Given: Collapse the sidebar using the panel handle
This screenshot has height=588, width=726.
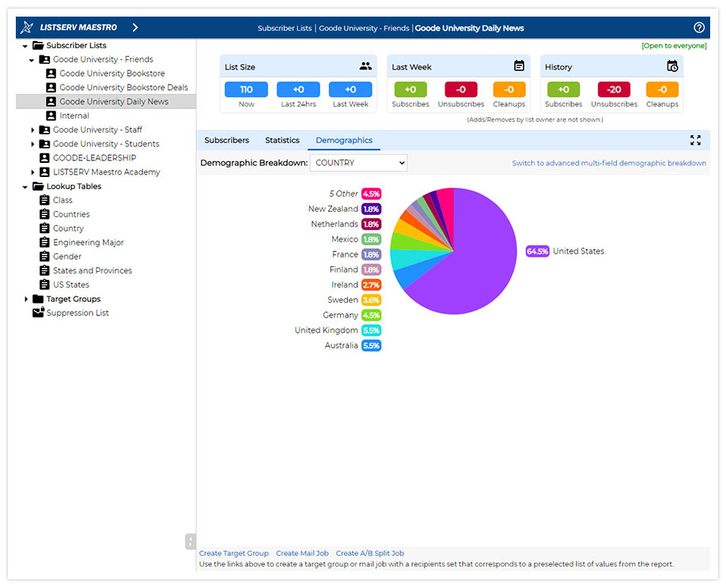Looking at the screenshot, I should point(191,541).
